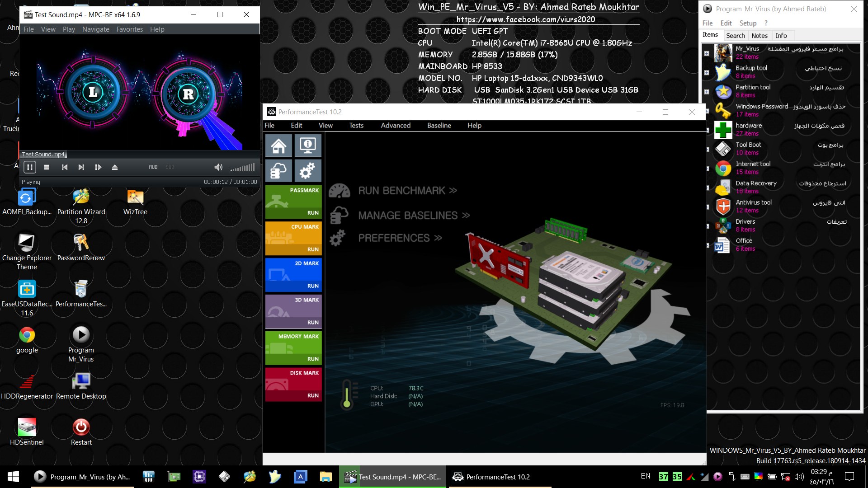The image size is (868, 488).
Task: Open HDDRegenerator desktop icon
Action: 27,386
